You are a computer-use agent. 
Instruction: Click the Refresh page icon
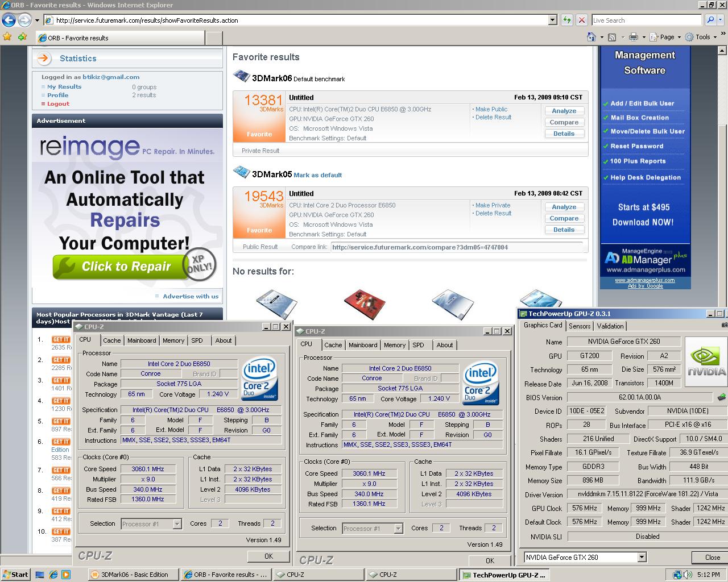point(567,20)
